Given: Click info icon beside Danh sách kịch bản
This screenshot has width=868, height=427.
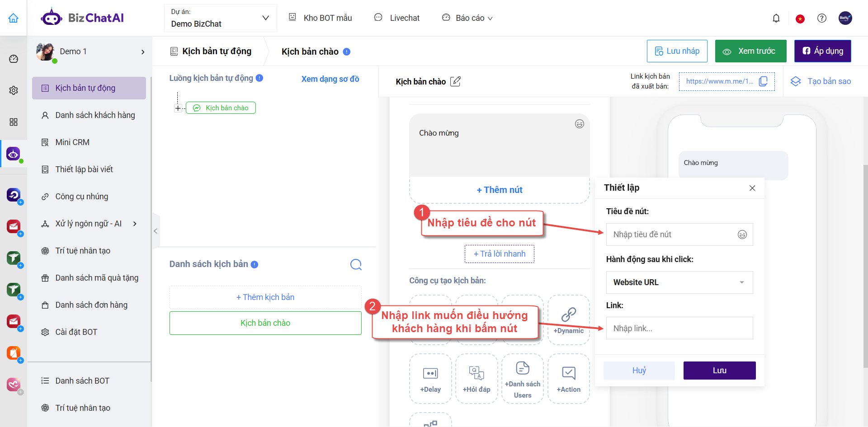Looking at the screenshot, I should [x=255, y=264].
